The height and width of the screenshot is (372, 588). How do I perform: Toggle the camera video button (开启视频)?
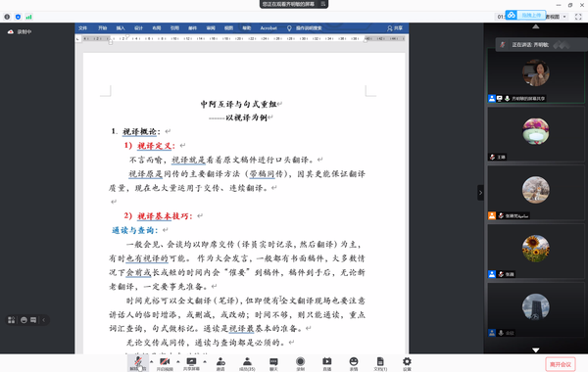[x=165, y=363]
